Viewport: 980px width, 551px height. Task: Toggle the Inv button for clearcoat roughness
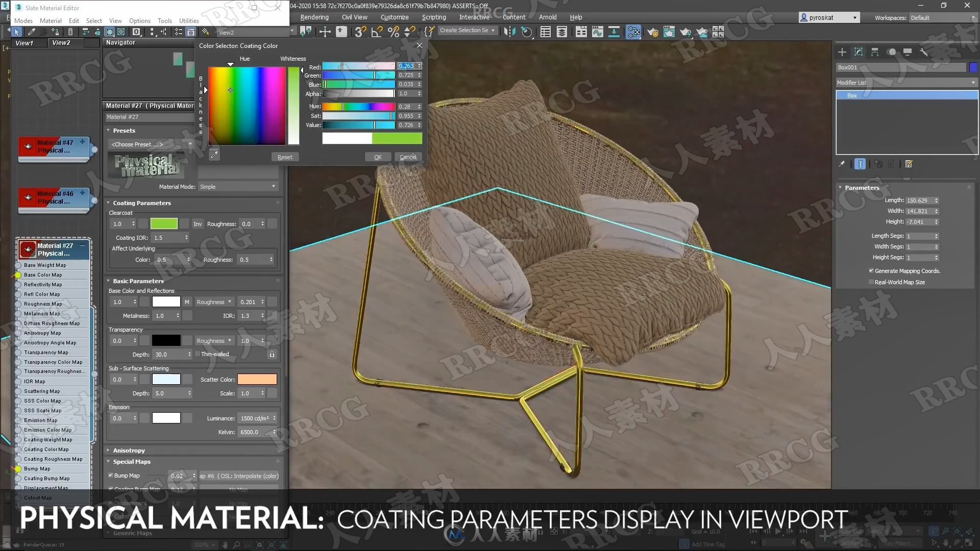coord(198,224)
